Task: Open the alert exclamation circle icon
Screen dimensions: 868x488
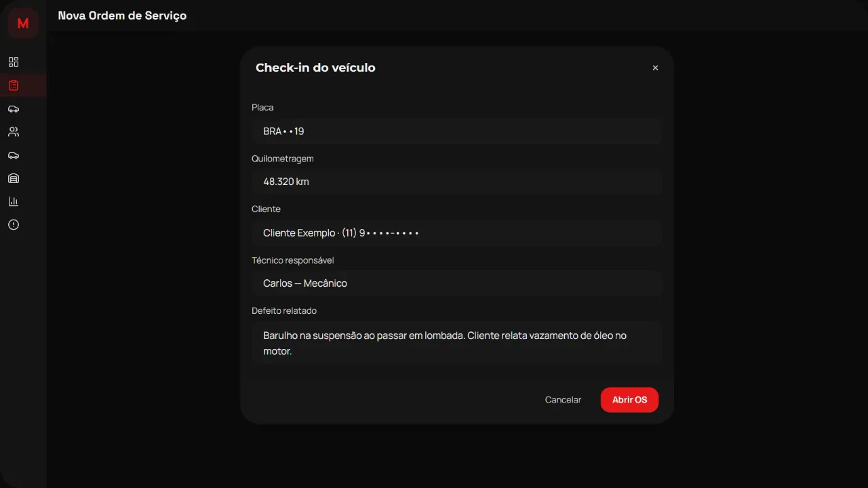Action: [14, 224]
